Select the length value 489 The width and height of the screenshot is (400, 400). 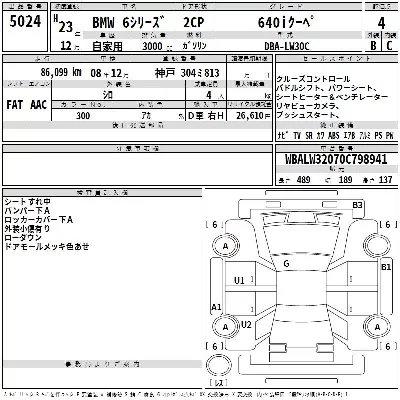pyautogui.click(x=303, y=180)
